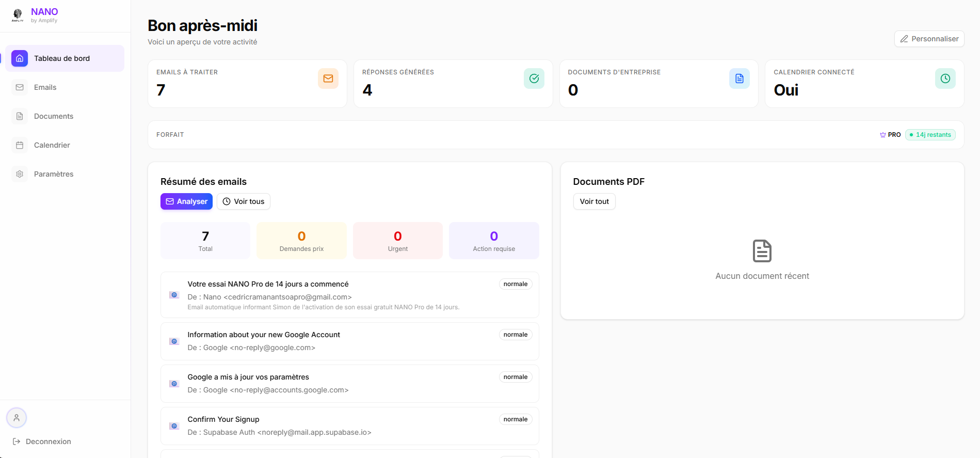Click the calendar icon in the sidebar
The height and width of the screenshot is (458, 980).
20,145
